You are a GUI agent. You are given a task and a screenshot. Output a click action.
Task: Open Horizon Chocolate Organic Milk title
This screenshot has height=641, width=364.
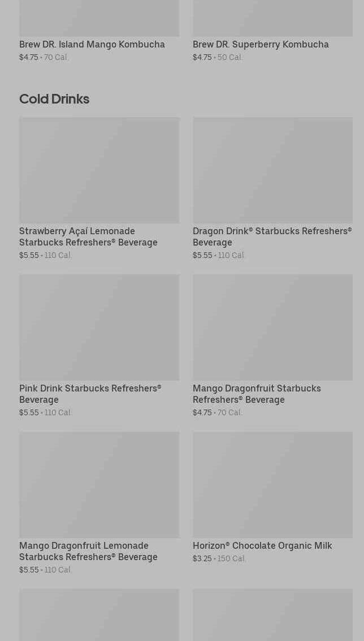262,545
